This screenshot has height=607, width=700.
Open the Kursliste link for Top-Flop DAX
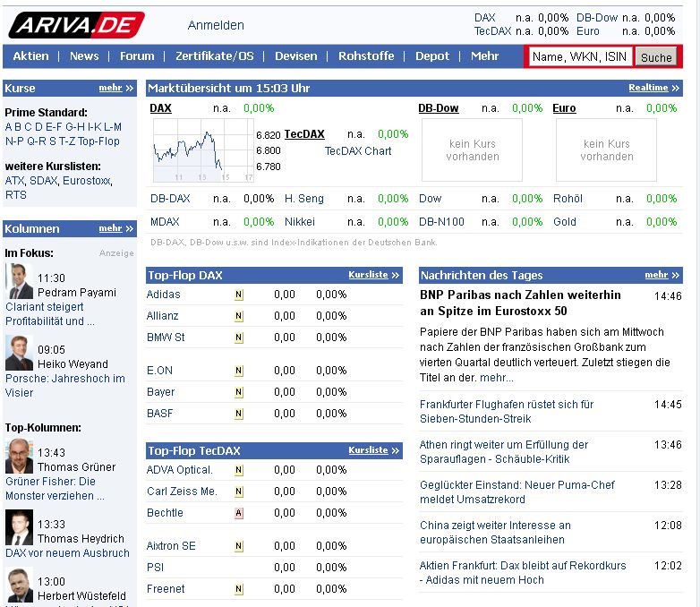(373, 275)
